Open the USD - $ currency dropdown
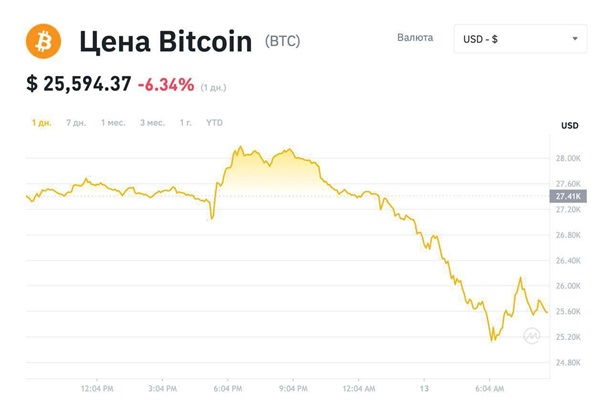Screen dimensions: 610x417 [x=520, y=39]
